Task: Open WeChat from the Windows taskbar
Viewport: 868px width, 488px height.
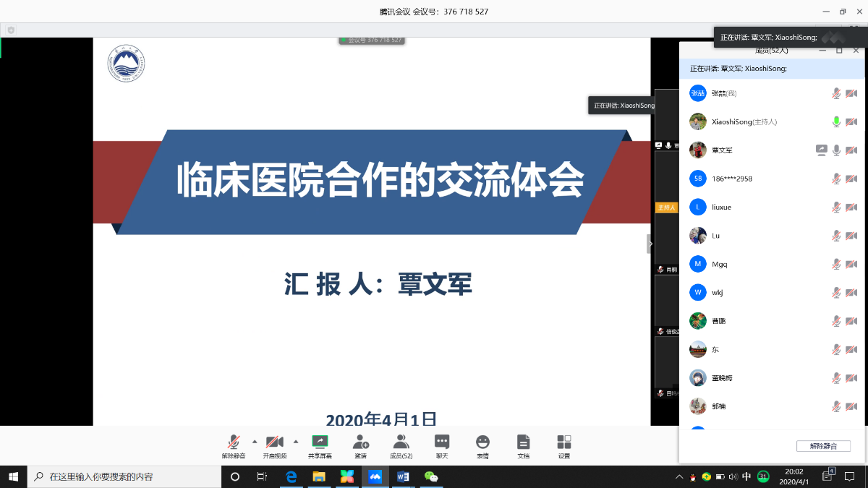Action: click(431, 477)
